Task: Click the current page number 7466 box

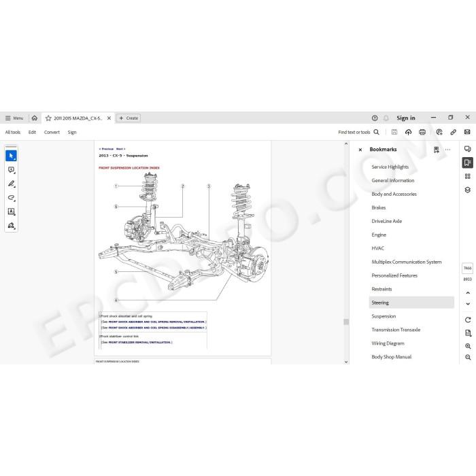Action: (468, 268)
